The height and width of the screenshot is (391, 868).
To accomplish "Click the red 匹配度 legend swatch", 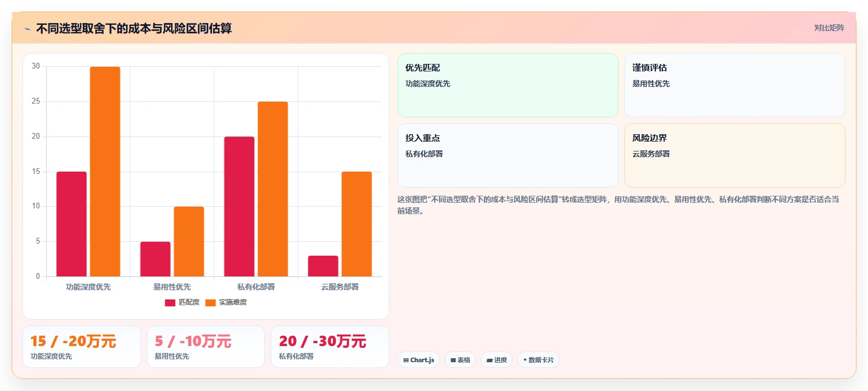I will (x=170, y=302).
